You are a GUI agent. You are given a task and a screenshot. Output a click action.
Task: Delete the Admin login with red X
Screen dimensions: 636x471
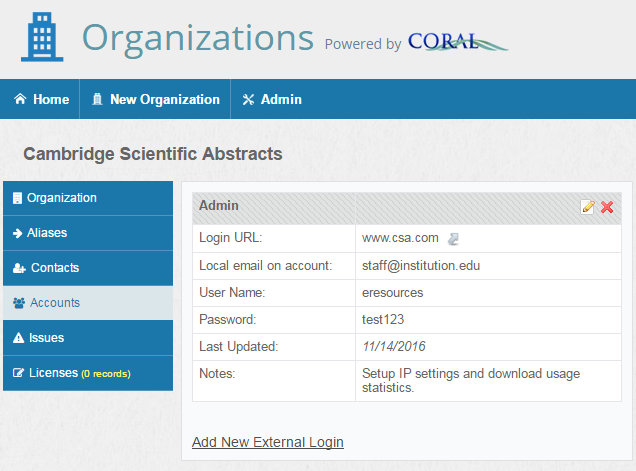pos(607,207)
